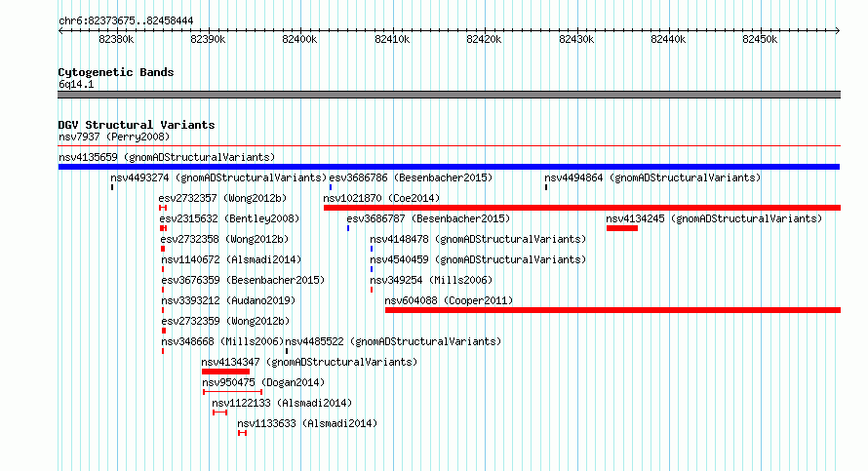Image resolution: width=868 pixels, height=471 pixels.
Task: Click nsv604088 (Cooper2011) label
Action: (x=449, y=300)
